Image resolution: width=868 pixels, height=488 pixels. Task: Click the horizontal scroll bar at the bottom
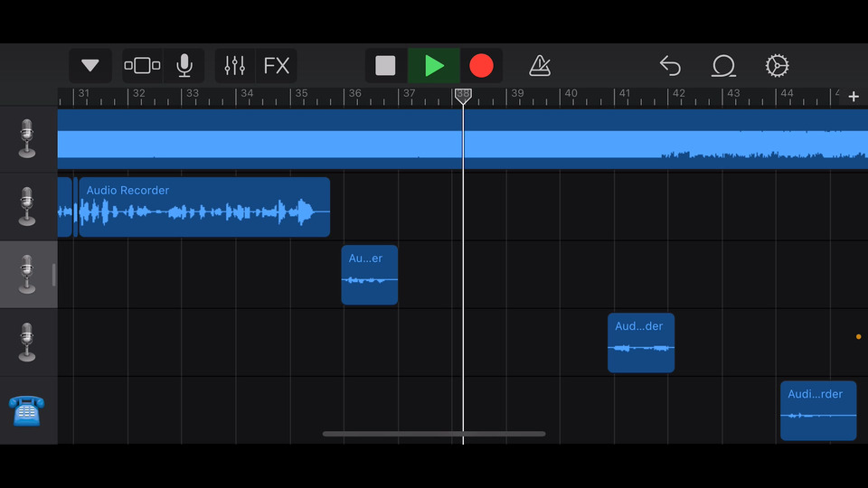[x=434, y=434]
